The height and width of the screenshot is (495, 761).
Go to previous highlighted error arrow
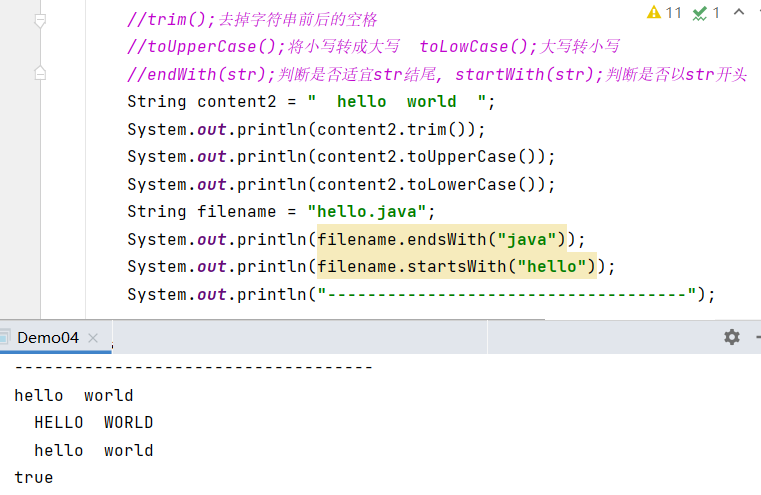click(738, 13)
